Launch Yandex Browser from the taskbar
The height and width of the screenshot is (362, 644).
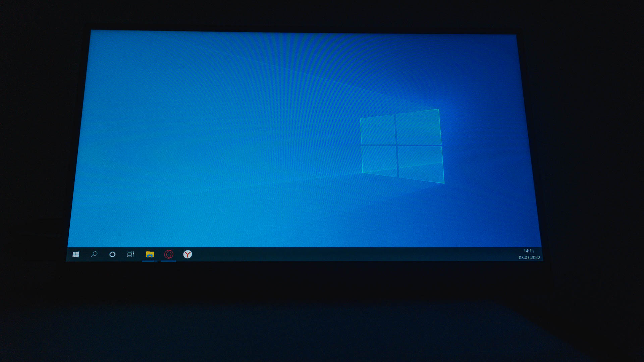click(188, 254)
